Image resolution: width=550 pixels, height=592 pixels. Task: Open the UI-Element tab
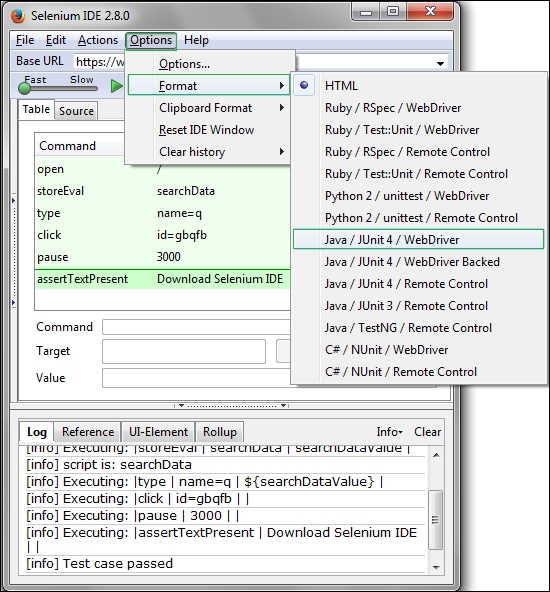[x=158, y=432]
